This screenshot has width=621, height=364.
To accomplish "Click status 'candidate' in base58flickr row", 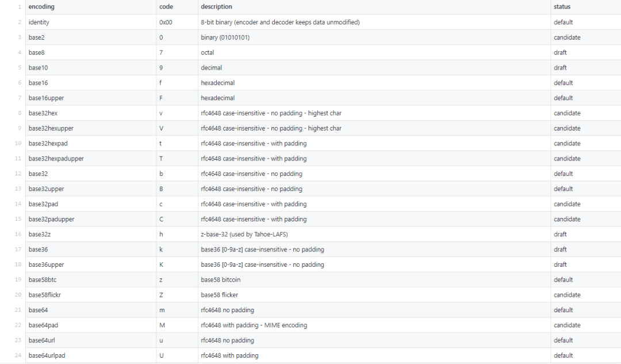I will 567,294.
